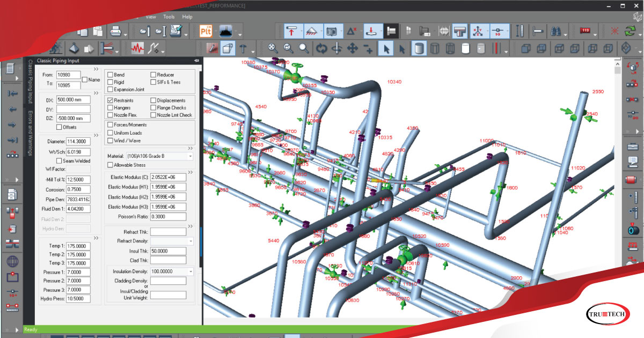This screenshot has width=644, height=338.
Task: Click the solid cylinder render mode icon
Action: click(419, 49)
